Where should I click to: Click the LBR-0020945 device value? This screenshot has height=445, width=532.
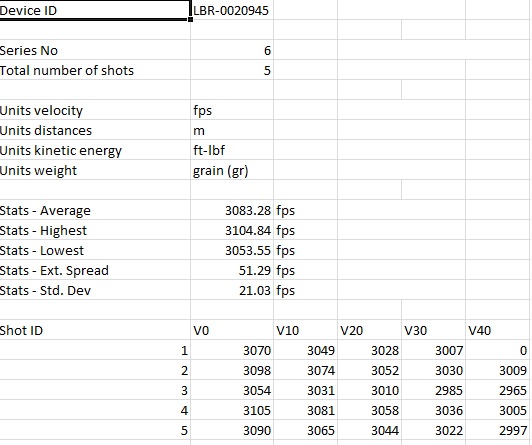coord(232,10)
